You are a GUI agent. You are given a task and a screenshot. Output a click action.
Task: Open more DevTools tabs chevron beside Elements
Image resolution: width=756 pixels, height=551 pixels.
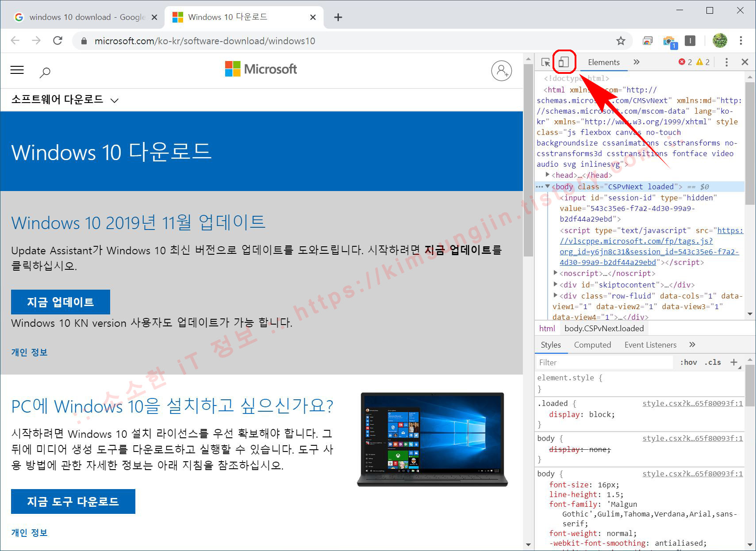[637, 62]
